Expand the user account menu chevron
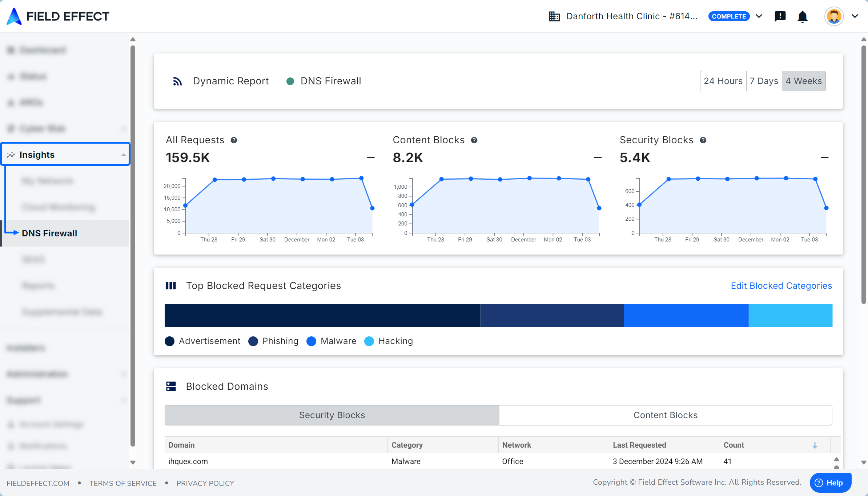Image resolution: width=868 pixels, height=496 pixels. click(x=855, y=16)
